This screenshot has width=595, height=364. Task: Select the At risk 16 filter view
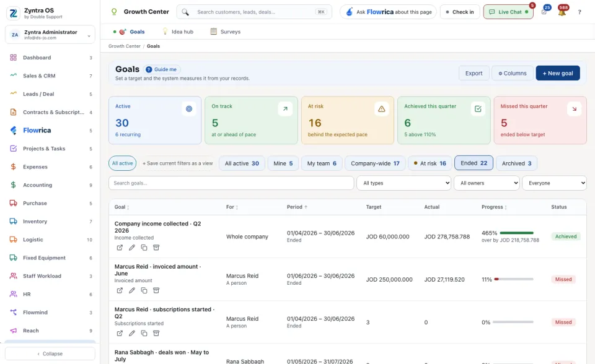(x=430, y=163)
